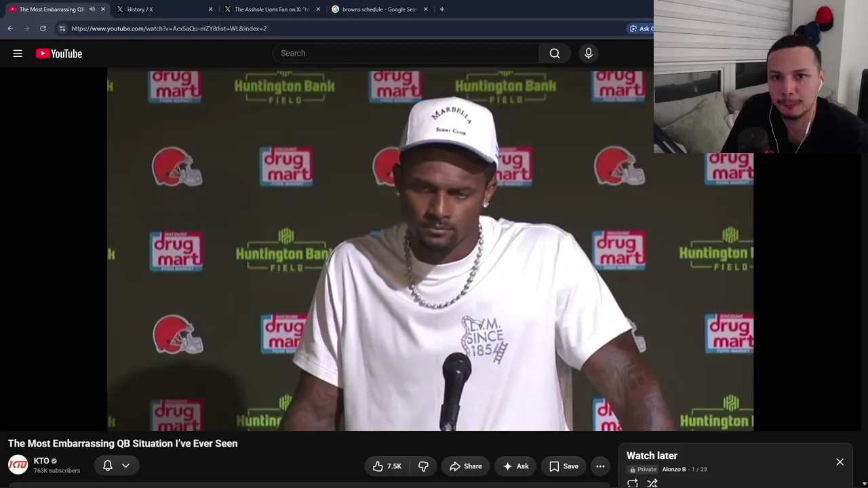Image resolution: width=868 pixels, height=488 pixels.
Task: Shuffle the Watch later playlist
Action: [x=652, y=483]
